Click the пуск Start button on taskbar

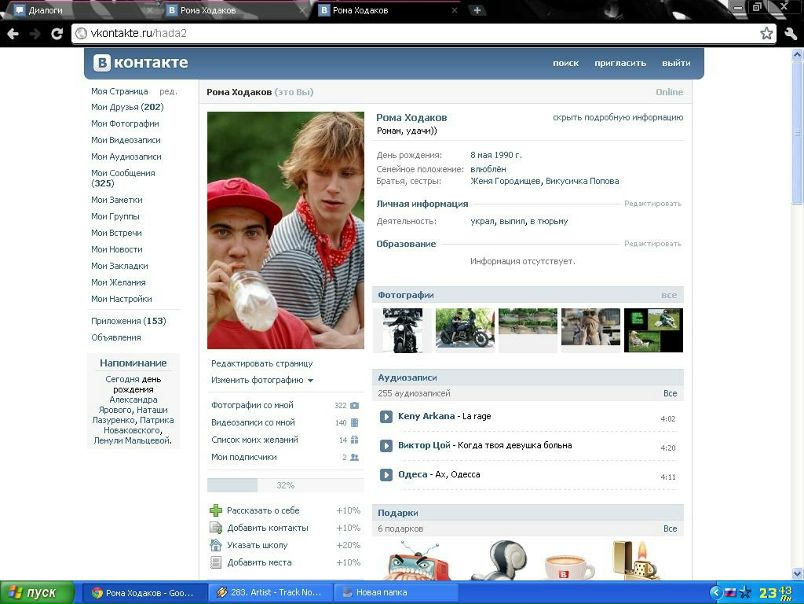click(x=37, y=592)
